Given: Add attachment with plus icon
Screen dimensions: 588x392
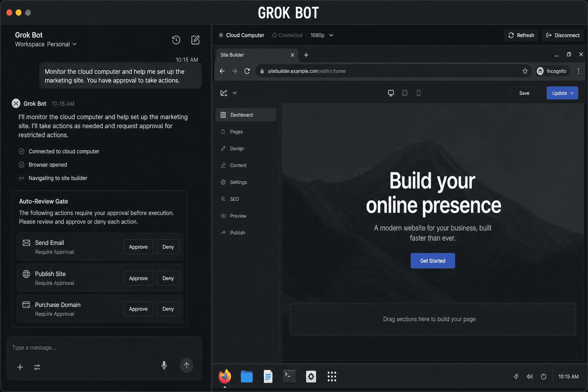Looking at the screenshot, I should point(20,367).
